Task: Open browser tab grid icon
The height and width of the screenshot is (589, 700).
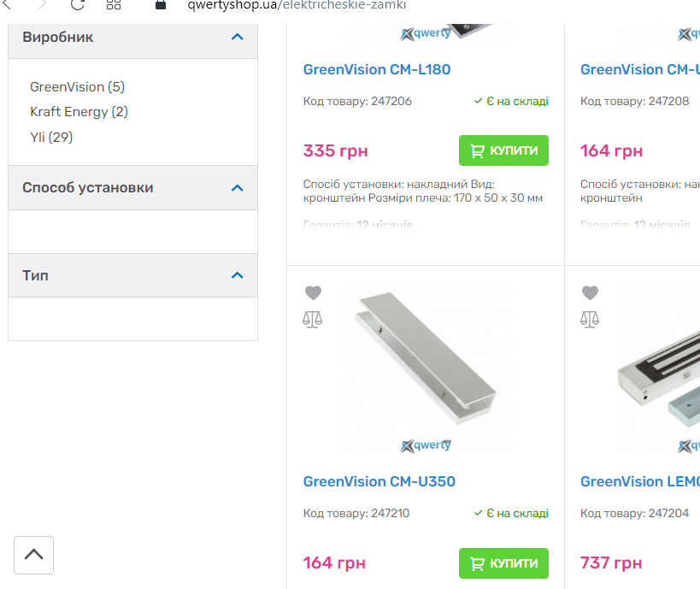Action: [114, 4]
